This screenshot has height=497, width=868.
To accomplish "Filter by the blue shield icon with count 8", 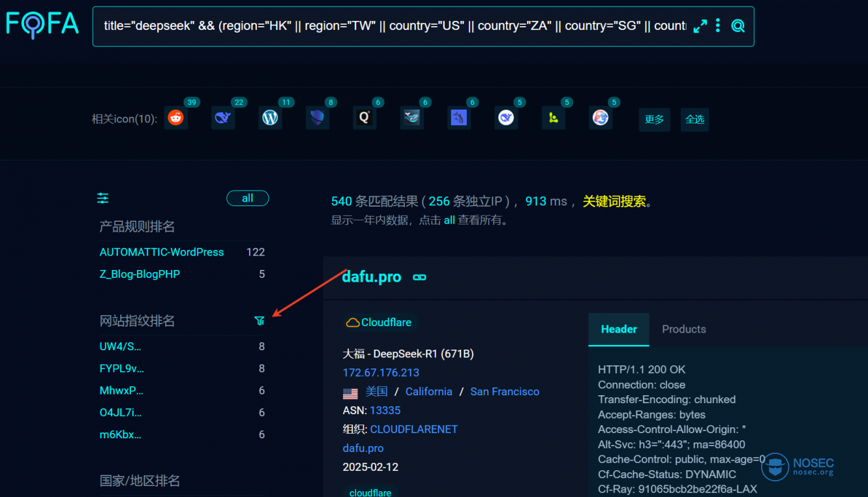I will pyautogui.click(x=317, y=117).
